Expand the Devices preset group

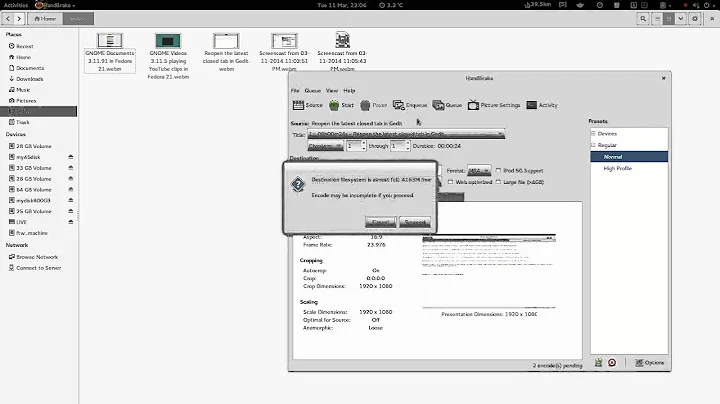[593, 134]
